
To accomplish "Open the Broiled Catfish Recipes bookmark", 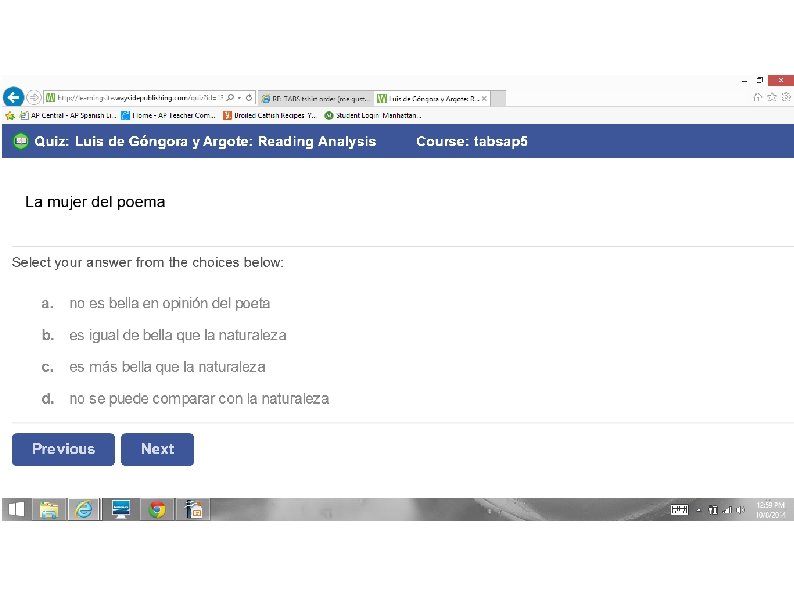I will coord(270,115).
